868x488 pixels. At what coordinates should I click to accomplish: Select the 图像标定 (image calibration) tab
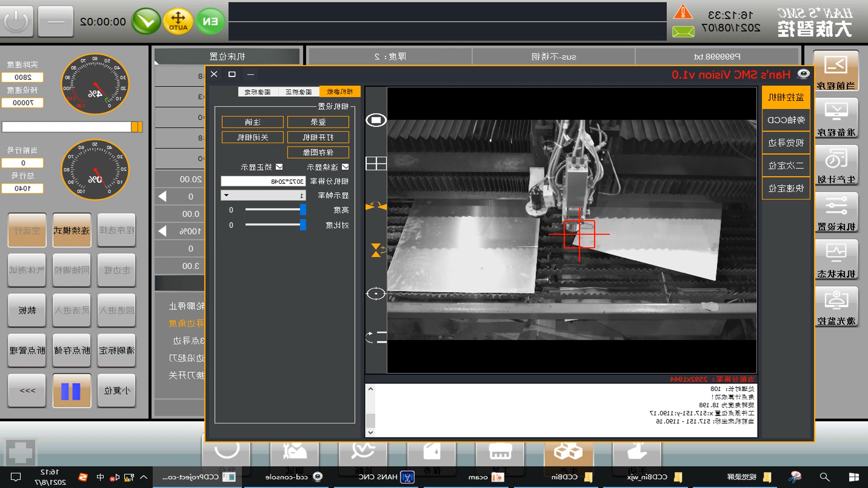coord(257,92)
